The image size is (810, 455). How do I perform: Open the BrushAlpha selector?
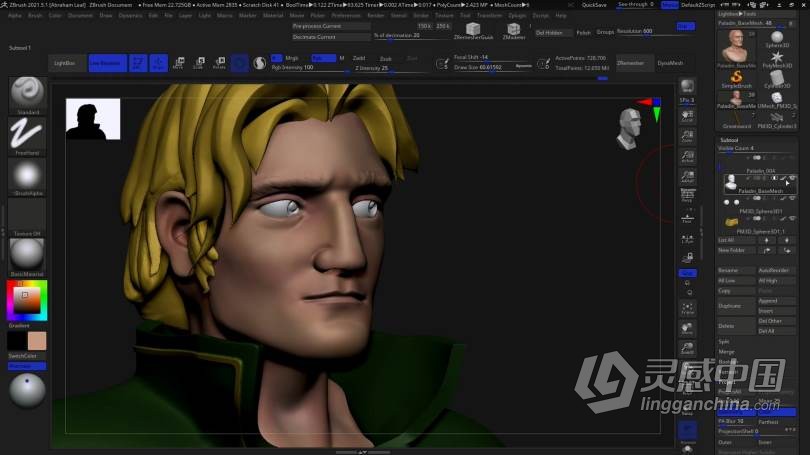pyautogui.click(x=27, y=175)
